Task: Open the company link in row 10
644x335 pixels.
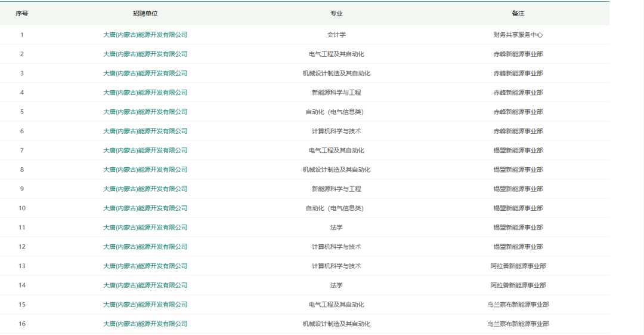Action: point(145,208)
